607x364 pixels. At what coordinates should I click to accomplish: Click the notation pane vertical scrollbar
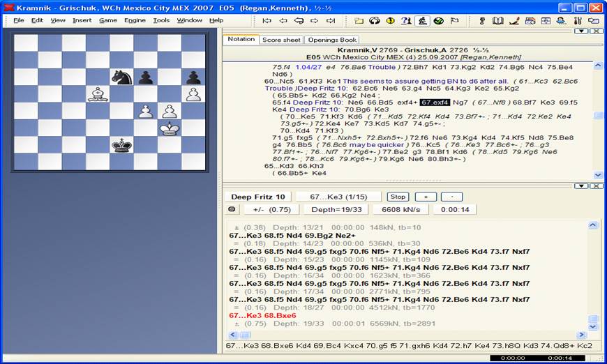click(597, 119)
